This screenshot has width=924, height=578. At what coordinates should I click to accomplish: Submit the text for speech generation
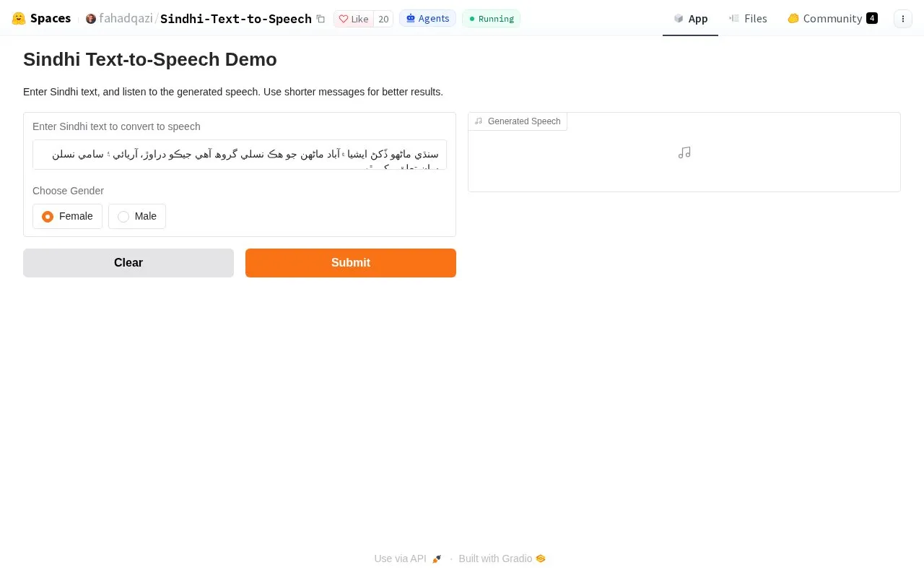point(351,263)
